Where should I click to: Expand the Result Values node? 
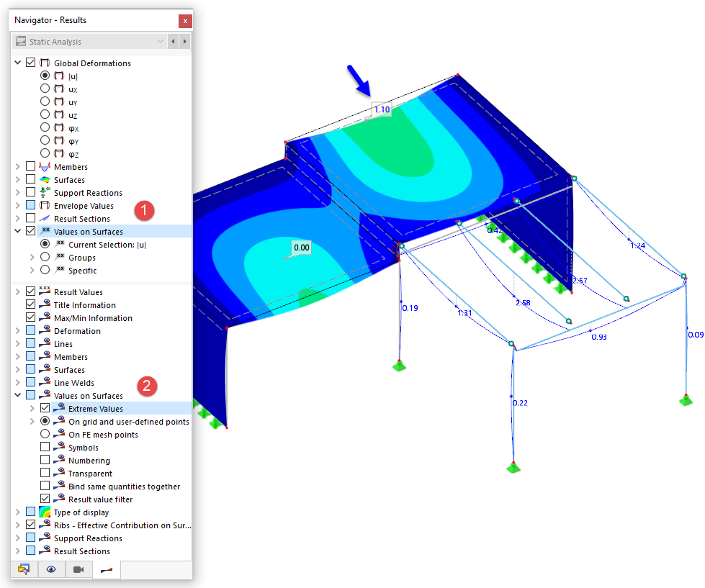tap(17, 292)
